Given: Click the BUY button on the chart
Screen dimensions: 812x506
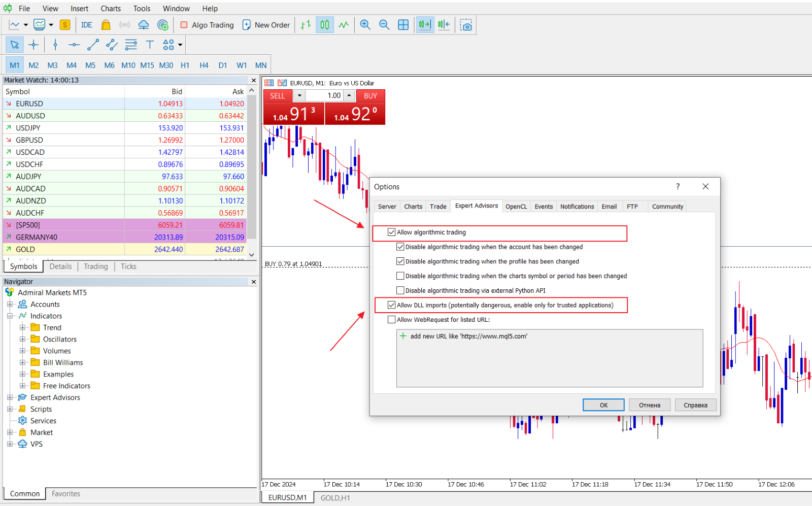Looking at the screenshot, I should click(x=370, y=96).
